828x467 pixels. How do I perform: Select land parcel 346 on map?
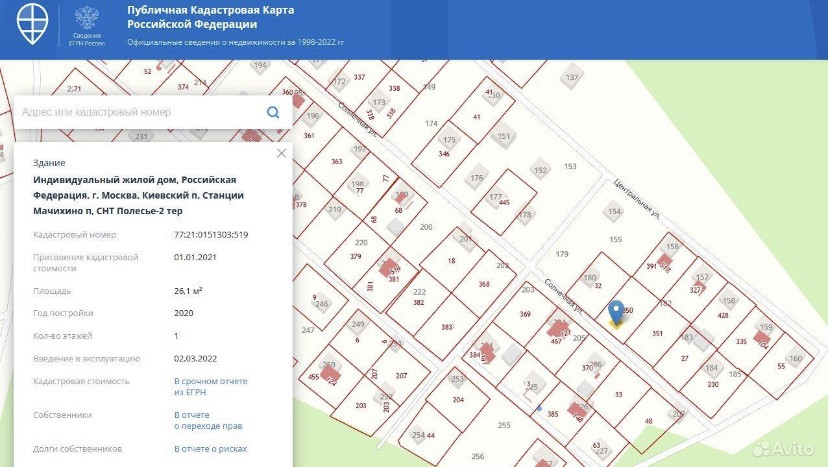click(444, 154)
